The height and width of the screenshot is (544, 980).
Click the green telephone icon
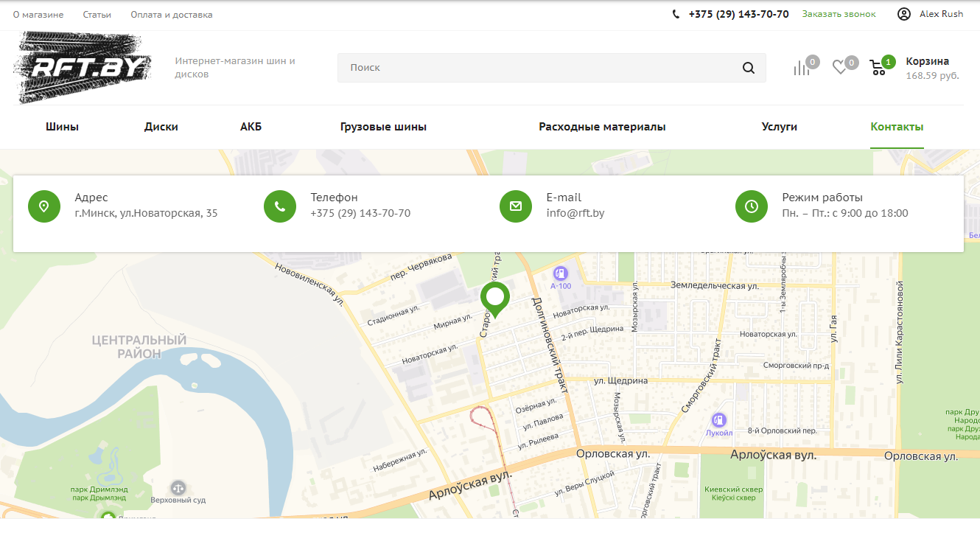pos(280,206)
